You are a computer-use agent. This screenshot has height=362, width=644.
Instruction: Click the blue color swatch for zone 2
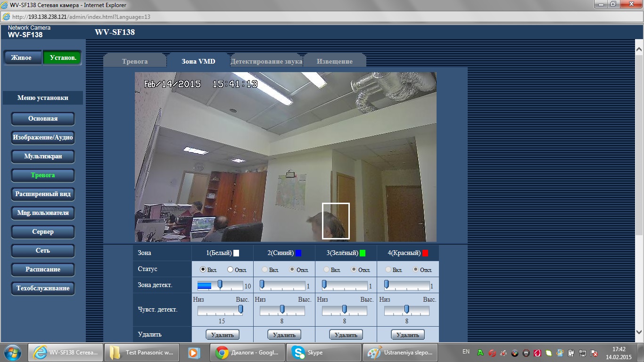(x=298, y=253)
